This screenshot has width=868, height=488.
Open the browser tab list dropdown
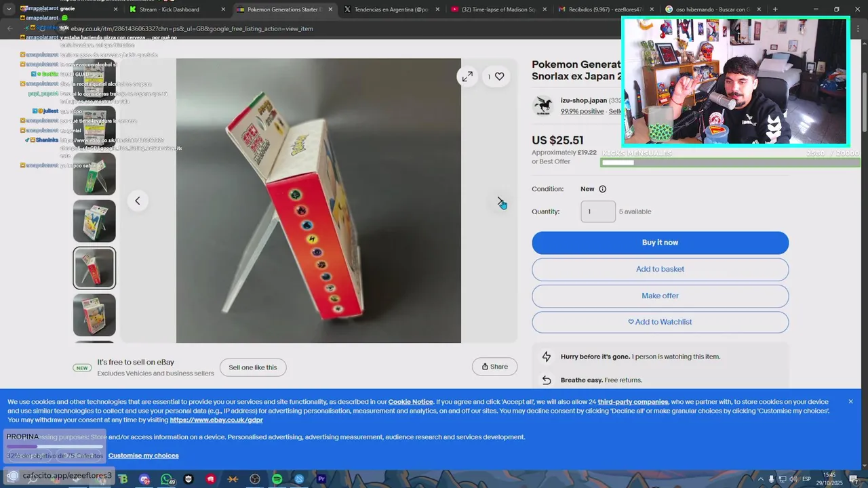pyautogui.click(x=9, y=9)
